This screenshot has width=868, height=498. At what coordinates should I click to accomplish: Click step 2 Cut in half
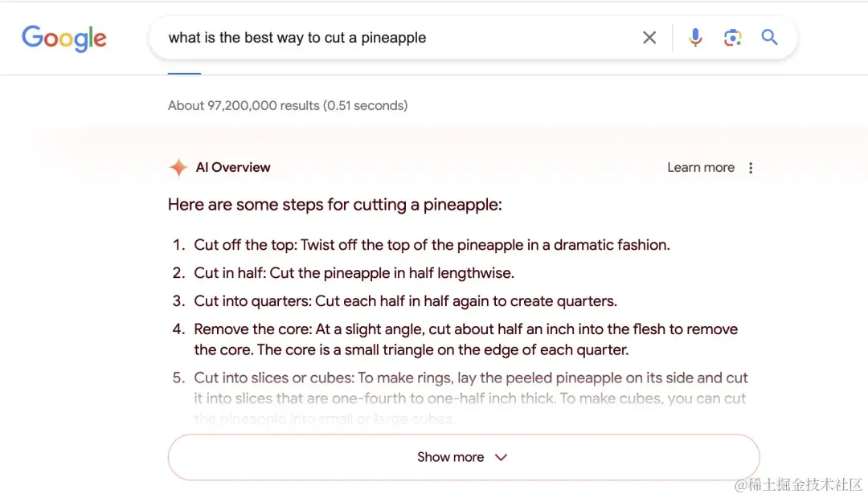coord(354,273)
